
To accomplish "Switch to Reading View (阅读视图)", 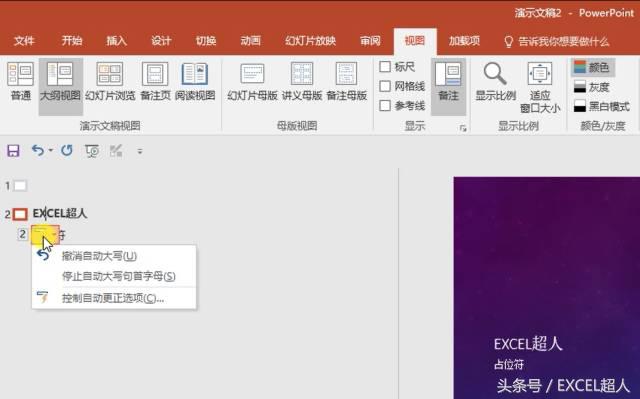I will 195,82.
